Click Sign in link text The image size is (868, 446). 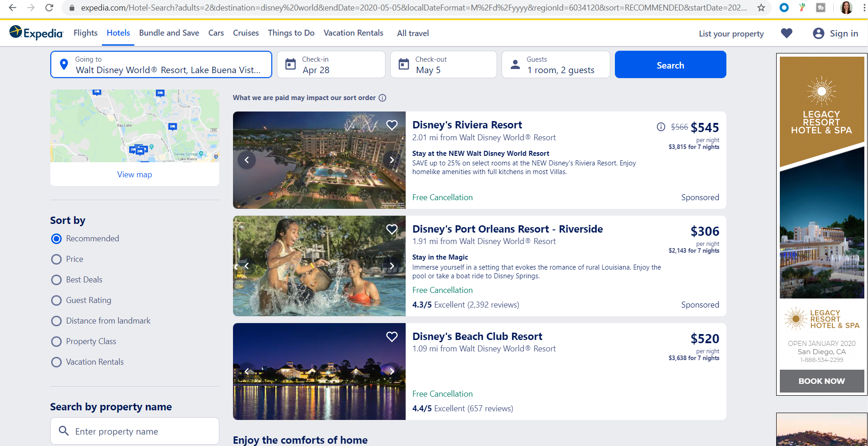tap(844, 33)
